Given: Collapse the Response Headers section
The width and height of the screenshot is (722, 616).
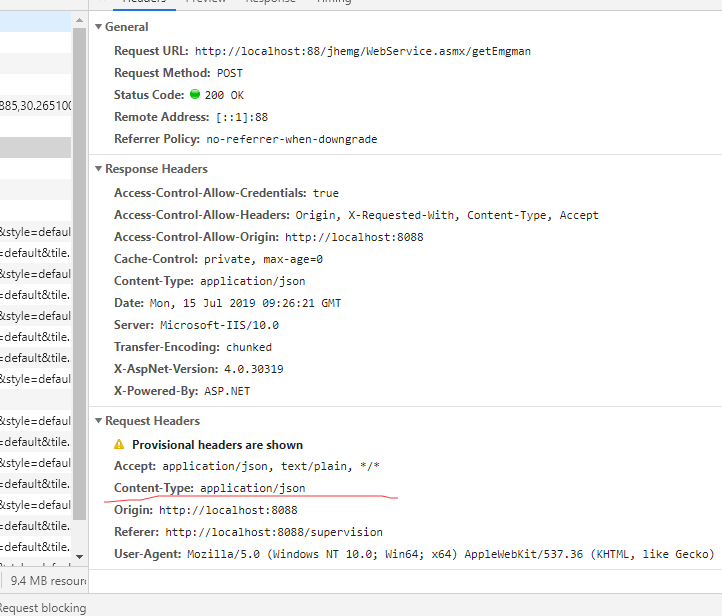Looking at the screenshot, I should [98, 169].
